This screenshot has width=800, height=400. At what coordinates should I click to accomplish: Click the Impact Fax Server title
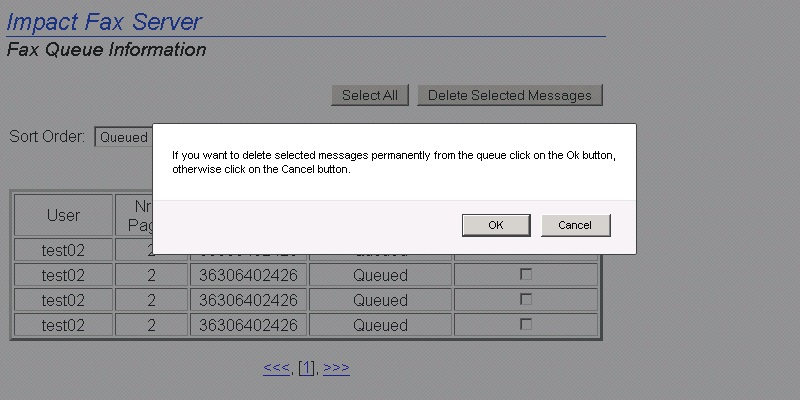(104, 22)
